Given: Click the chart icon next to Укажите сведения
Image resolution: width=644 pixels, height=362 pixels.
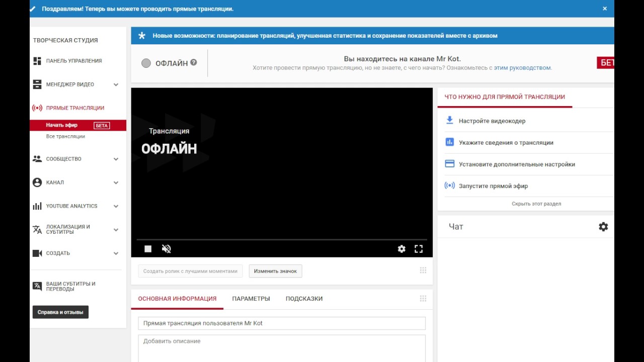Looking at the screenshot, I should pyautogui.click(x=450, y=142).
